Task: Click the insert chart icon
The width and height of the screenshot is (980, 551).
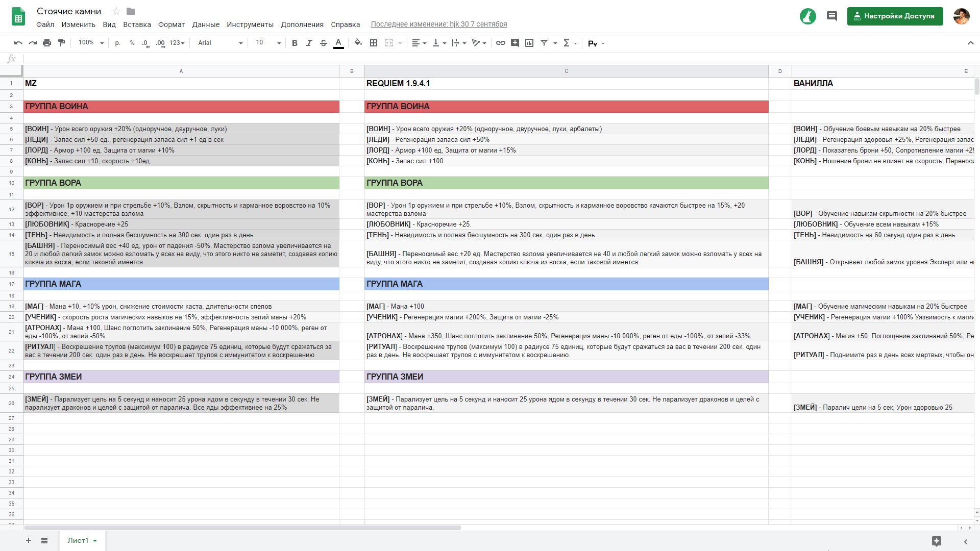Action: click(x=529, y=43)
